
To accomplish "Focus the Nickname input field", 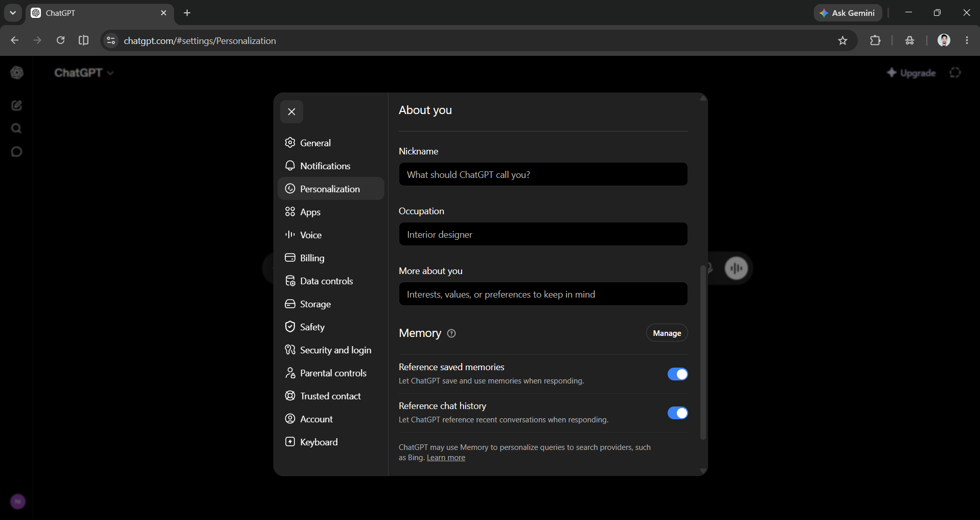I will [543, 174].
